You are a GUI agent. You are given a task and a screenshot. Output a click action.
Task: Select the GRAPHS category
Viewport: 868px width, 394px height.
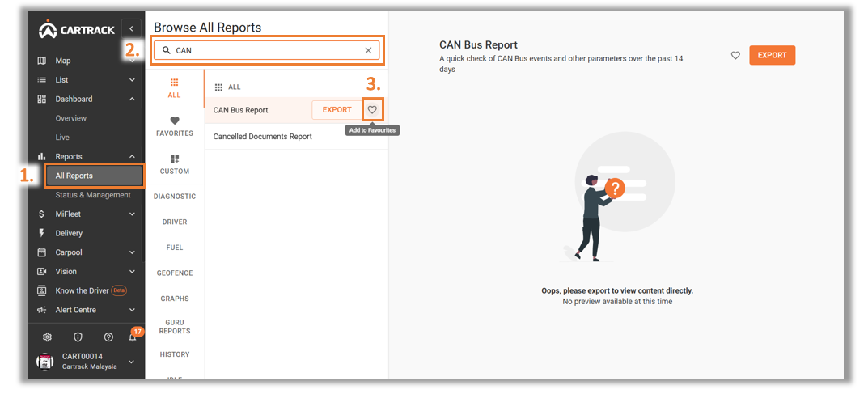tap(175, 299)
